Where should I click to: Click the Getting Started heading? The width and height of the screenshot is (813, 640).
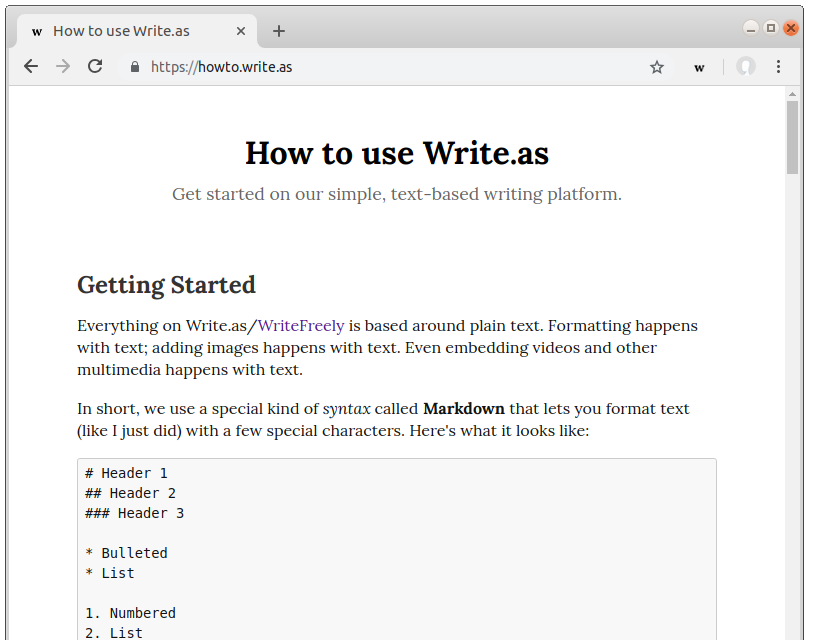[166, 285]
